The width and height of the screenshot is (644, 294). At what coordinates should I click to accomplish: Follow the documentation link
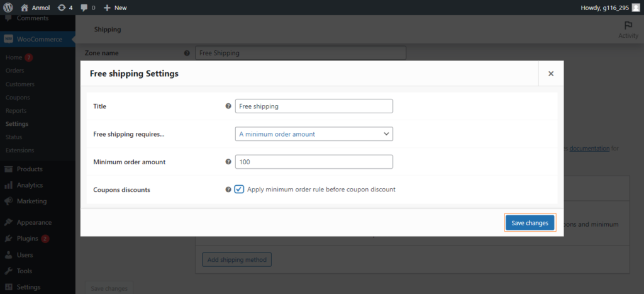tap(589, 149)
